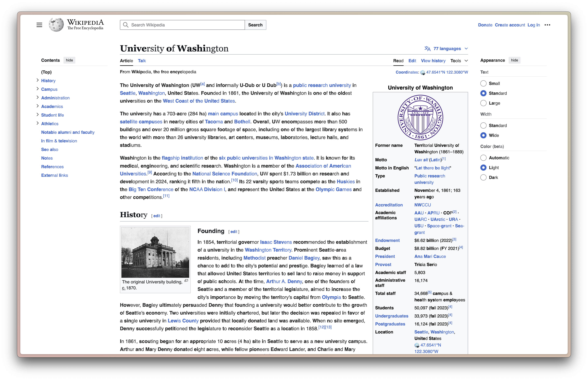Go to External links in contents
The height and width of the screenshot is (380, 588).
[55, 175]
